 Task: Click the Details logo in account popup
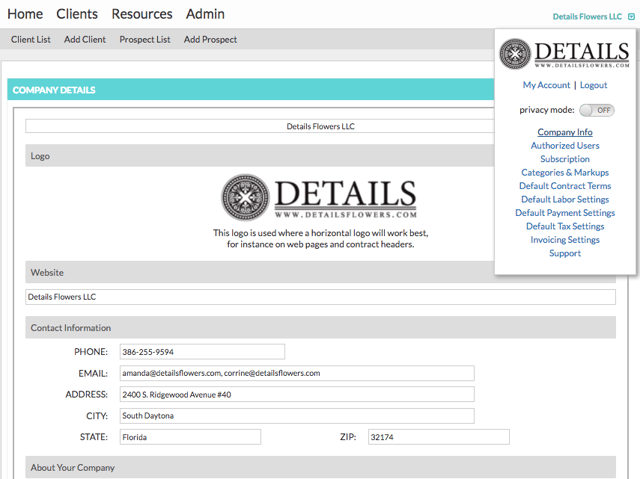[564, 53]
